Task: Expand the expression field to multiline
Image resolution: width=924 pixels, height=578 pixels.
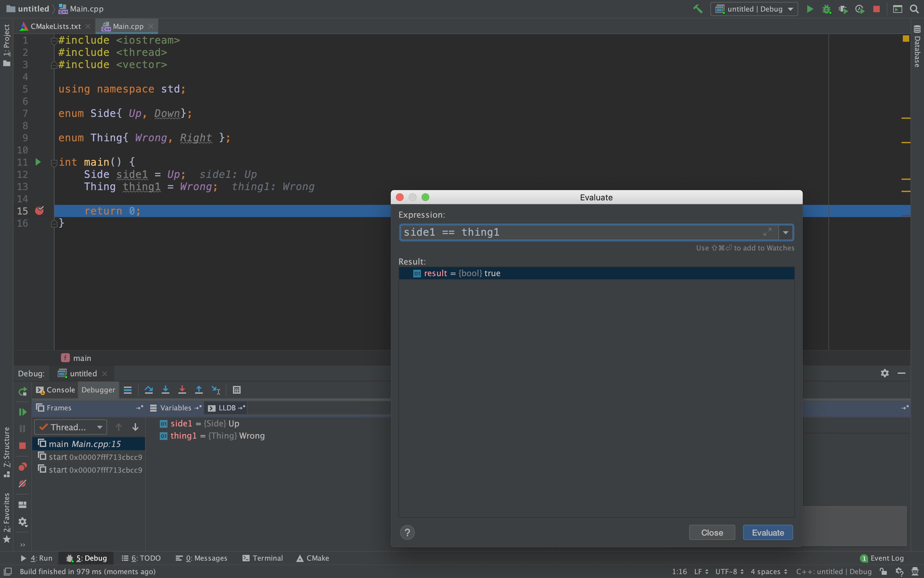Action: 767,232
